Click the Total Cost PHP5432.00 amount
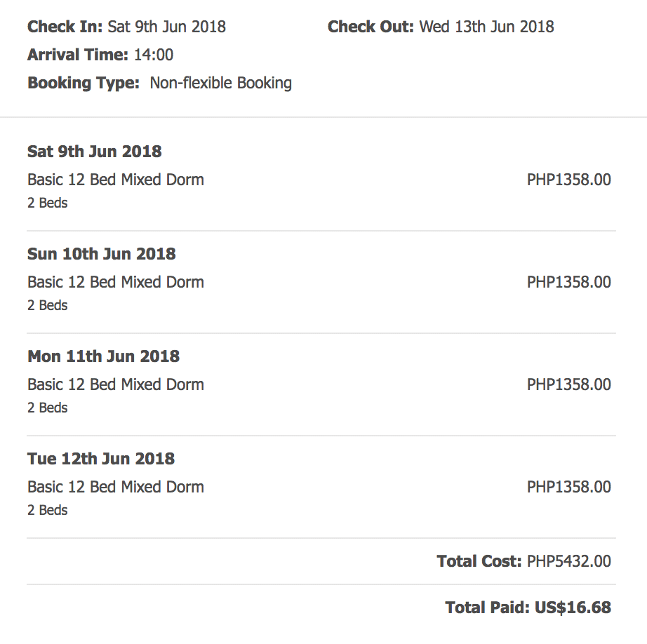The height and width of the screenshot is (644, 647). click(569, 561)
